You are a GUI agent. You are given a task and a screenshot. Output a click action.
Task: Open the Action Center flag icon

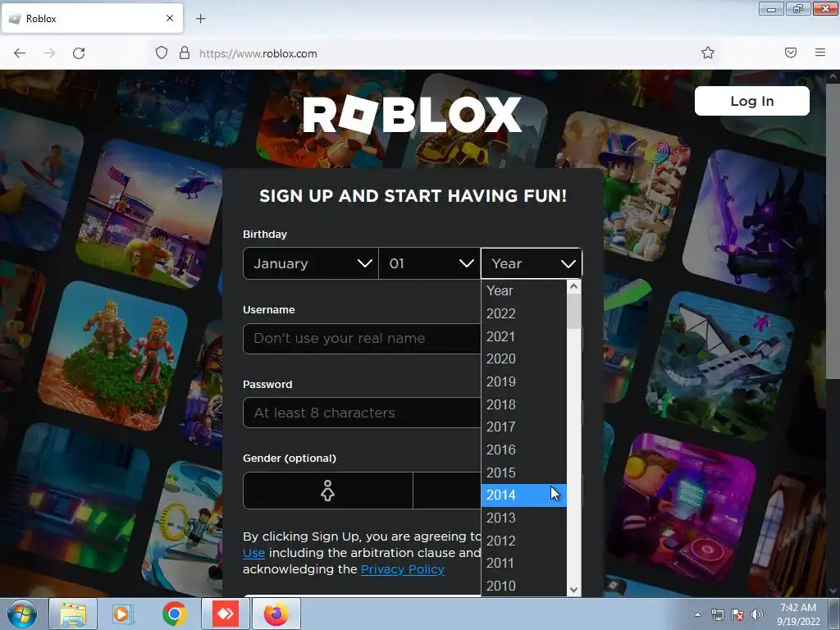[x=737, y=614]
